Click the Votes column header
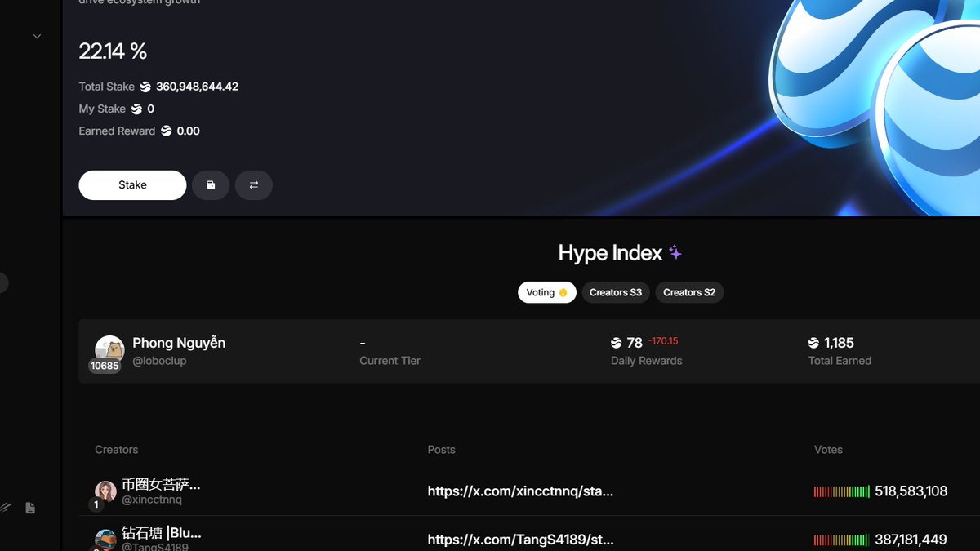980x551 pixels. point(828,450)
